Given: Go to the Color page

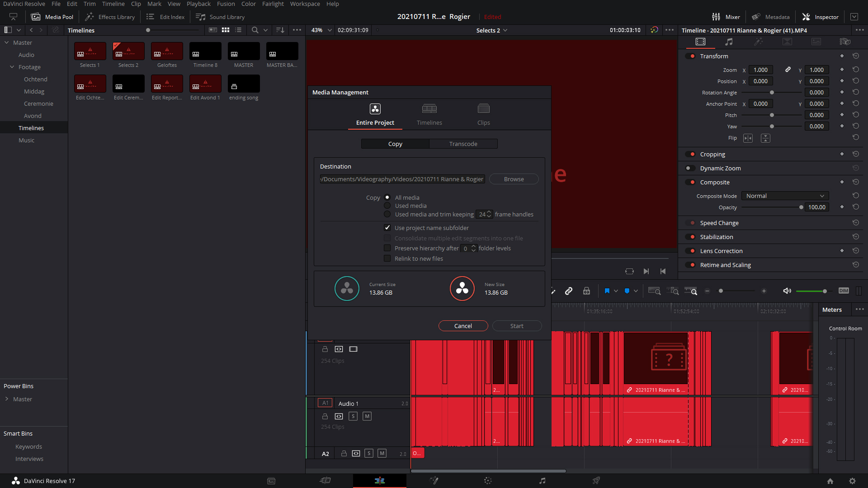Looking at the screenshot, I should 488,481.
